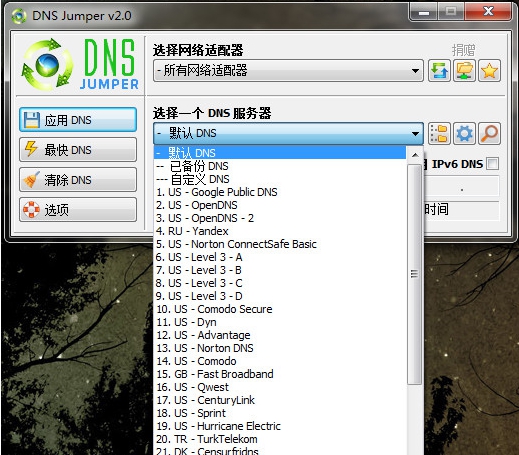Screen dimensions: 519x455
Task: Choose 2. US - OpenDNS entry
Action: tap(280, 205)
